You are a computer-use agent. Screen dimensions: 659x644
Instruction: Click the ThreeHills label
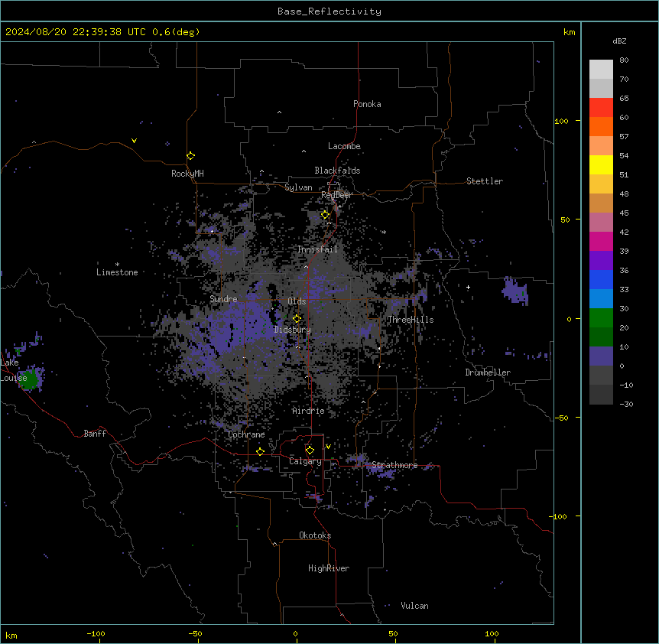pos(411,320)
